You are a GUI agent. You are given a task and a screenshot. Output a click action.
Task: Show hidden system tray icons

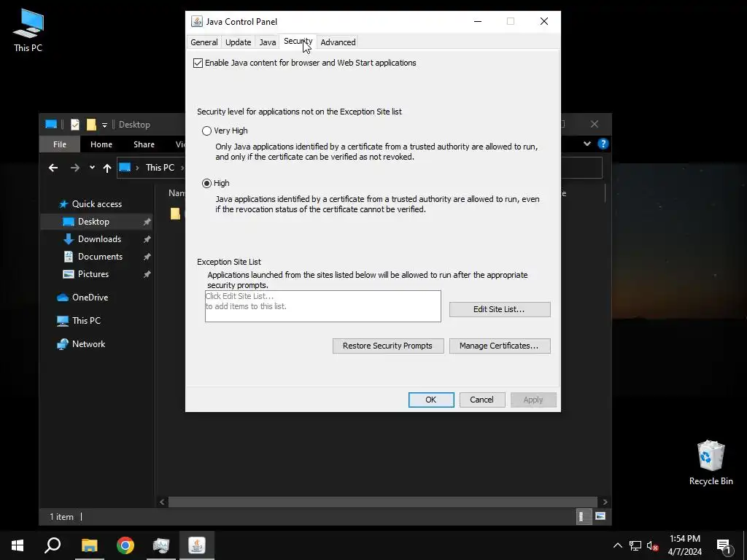click(617, 545)
